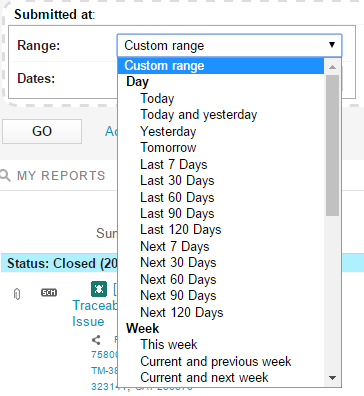Choose Today from the range list
This screenshot has width=364, height=396.
157,98
